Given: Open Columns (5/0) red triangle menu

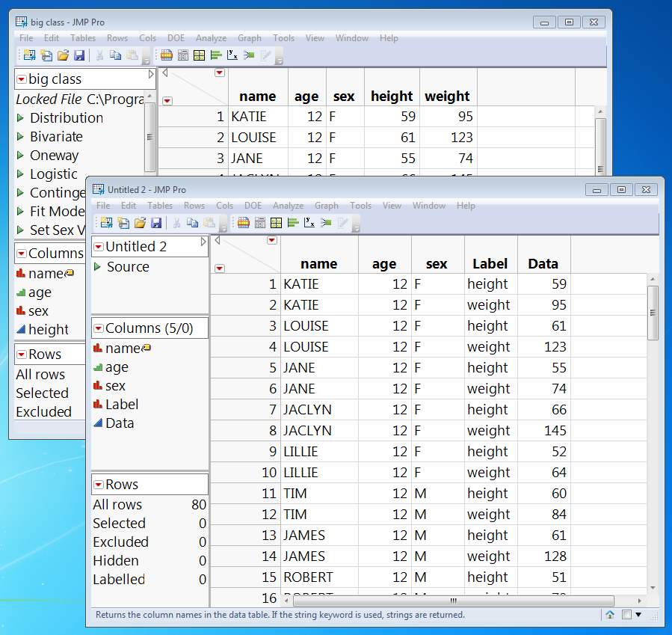Looking at the screenshot, I should tap(98, 328).
